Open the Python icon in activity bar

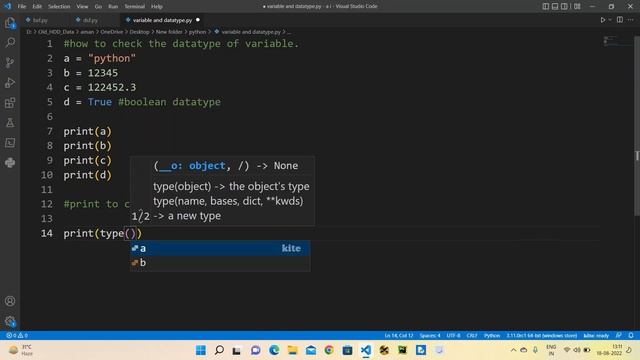click(x=10, y=162)
